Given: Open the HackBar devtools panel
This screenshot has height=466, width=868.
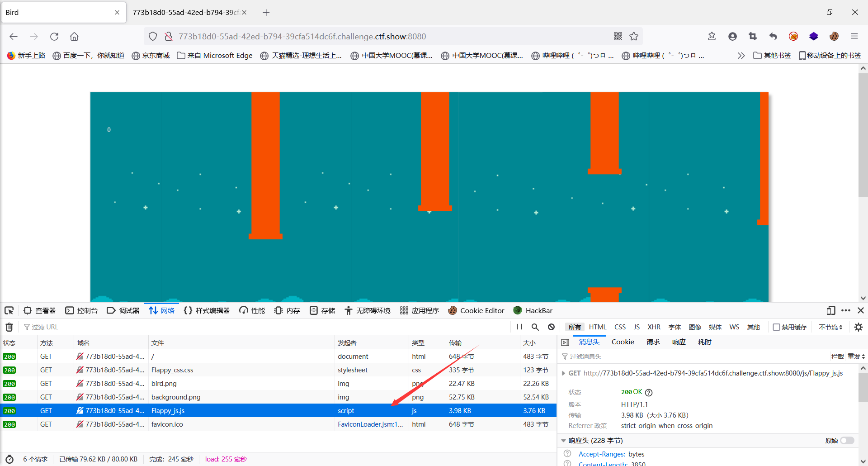Looking at the screenshot, I should click(533, 311).
